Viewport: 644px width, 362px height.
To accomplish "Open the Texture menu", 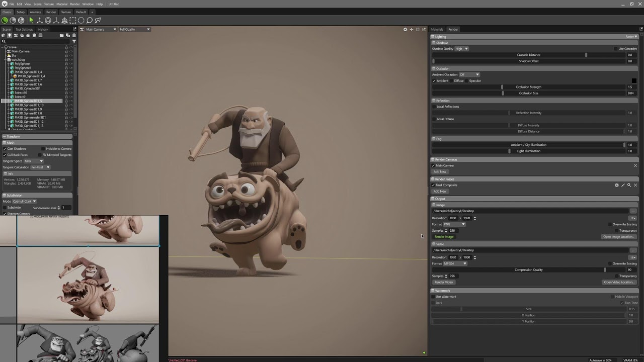I will click(49, 4).
